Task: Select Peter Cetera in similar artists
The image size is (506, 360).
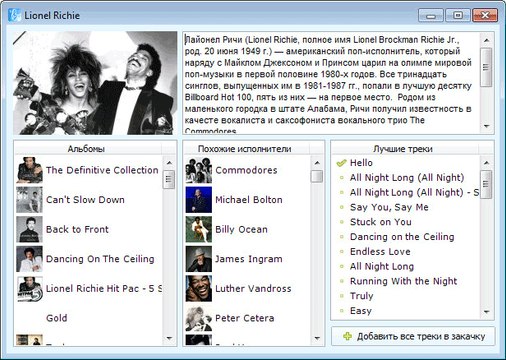Action: pyautogui.click(x=245, y=318)
